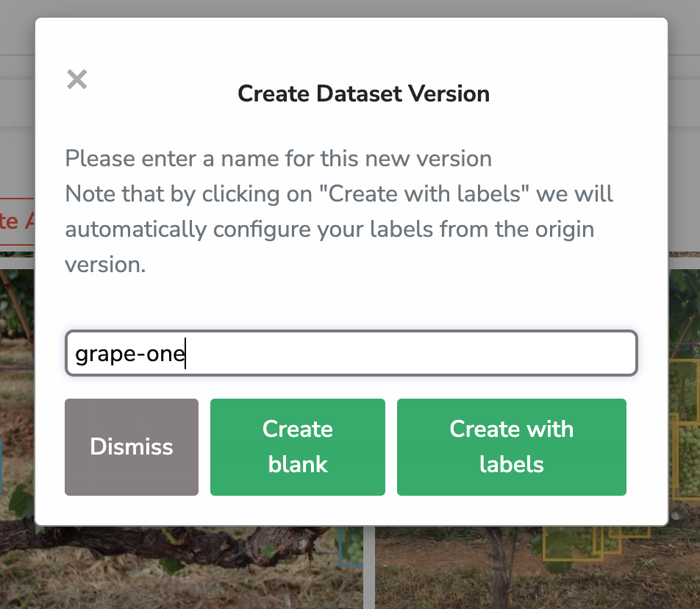
Task: Create a blank dataset version
Action: click(297, 447)
